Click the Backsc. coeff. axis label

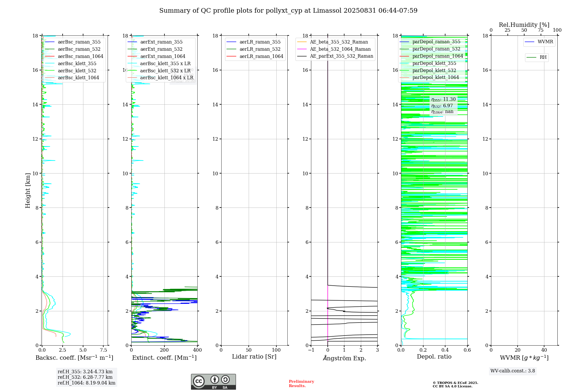(x=74, y=358)
